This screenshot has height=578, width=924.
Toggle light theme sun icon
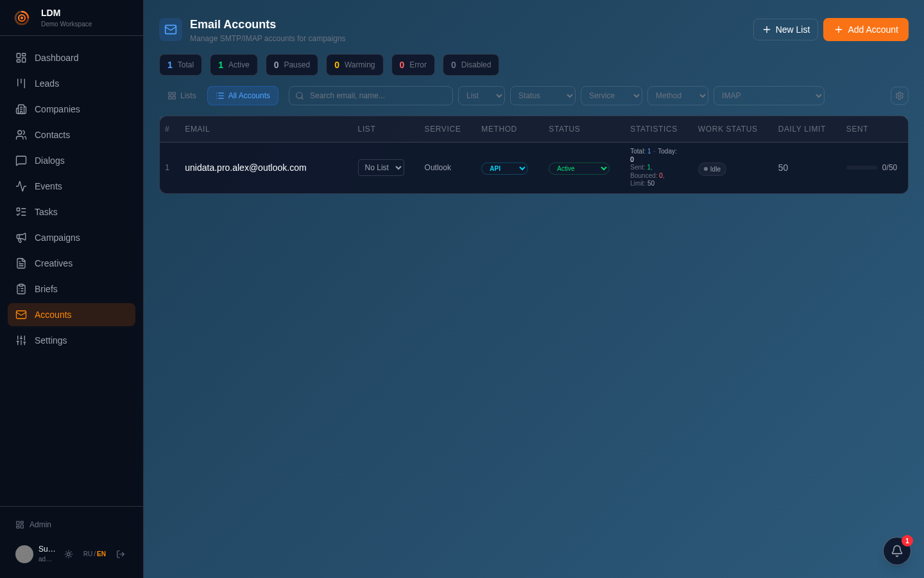pos(69,554)
